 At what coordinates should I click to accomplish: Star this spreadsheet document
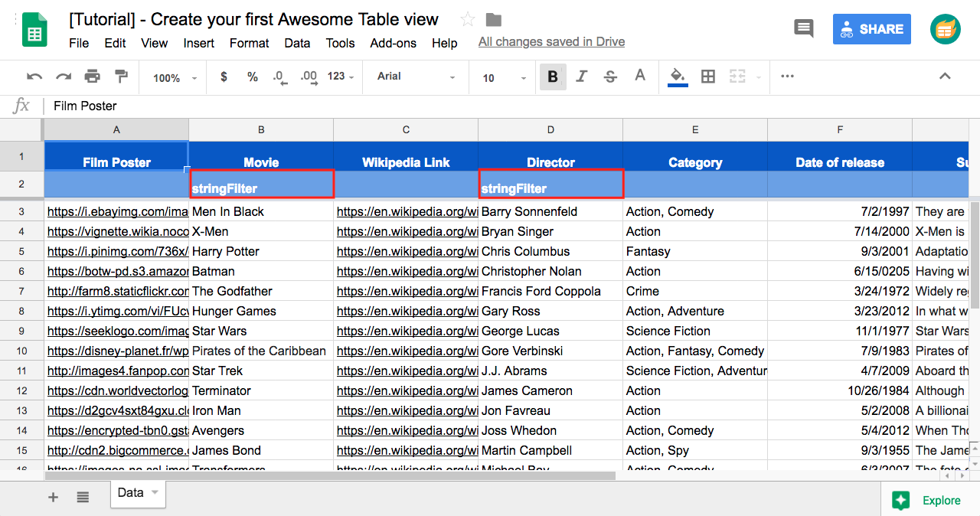tap(468, 20)
